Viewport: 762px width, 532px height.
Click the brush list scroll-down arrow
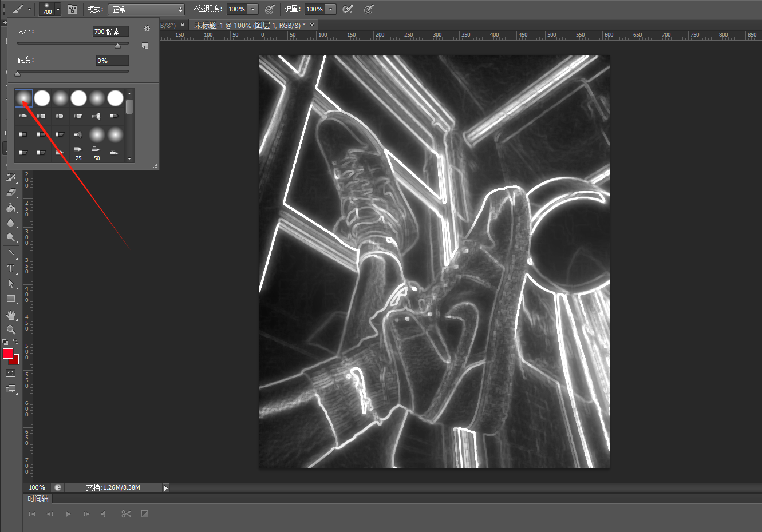[x=129, y=158]
